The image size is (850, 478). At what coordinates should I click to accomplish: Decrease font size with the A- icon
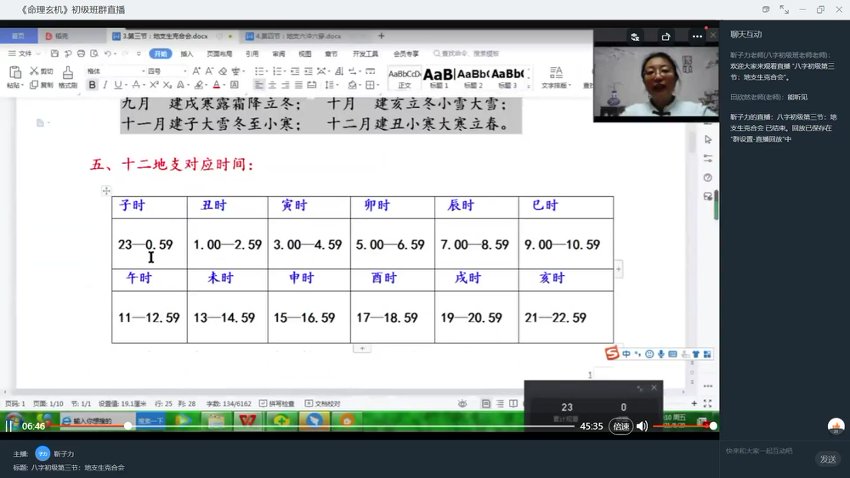[x=209, y=71]
